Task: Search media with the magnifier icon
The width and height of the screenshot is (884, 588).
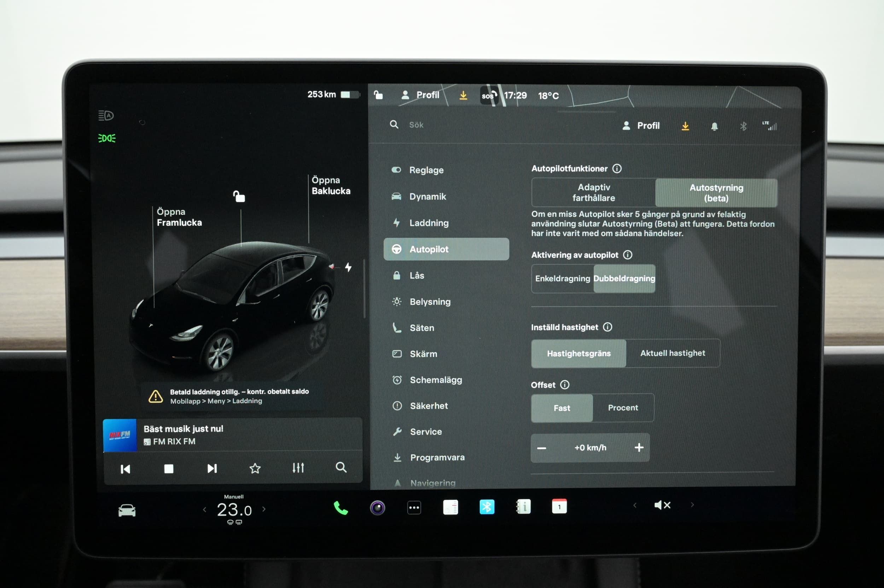Action: 341,467
